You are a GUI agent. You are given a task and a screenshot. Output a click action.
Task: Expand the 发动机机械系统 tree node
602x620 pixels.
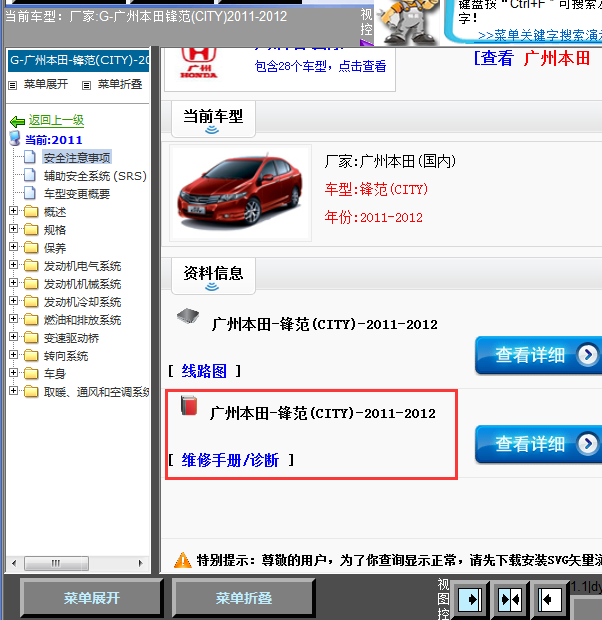coord(13,283)
